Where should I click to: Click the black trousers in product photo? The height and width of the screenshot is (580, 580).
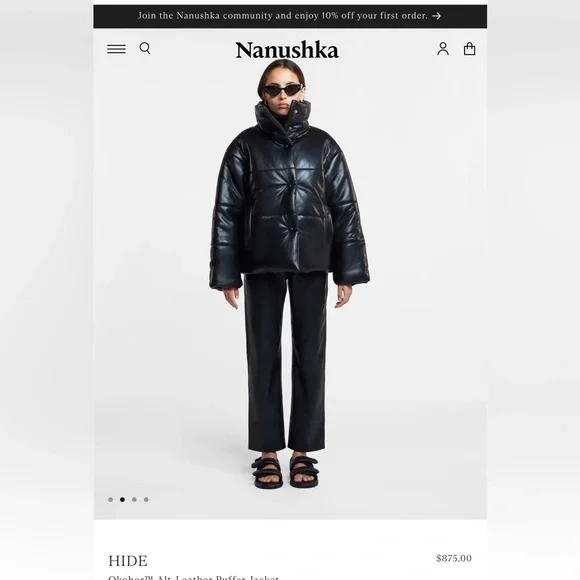pos(286,362)
